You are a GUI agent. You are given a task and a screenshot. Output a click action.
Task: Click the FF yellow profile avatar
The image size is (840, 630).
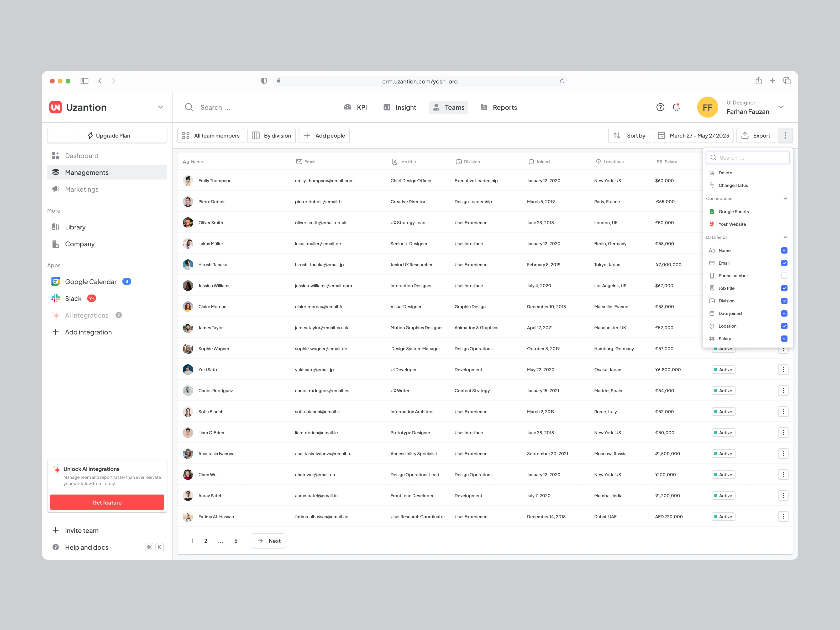pyautogui.click(x=707, y=107)
